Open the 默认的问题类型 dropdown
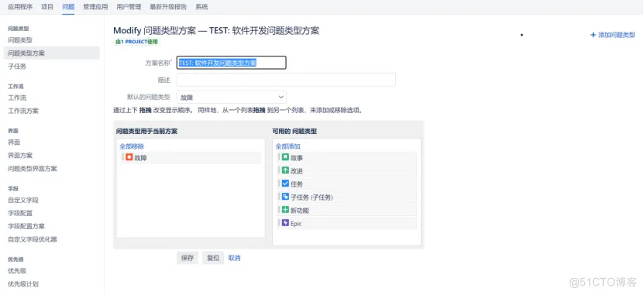The height and width of the screenshot is (295, 644). click(x=231, y=98)
